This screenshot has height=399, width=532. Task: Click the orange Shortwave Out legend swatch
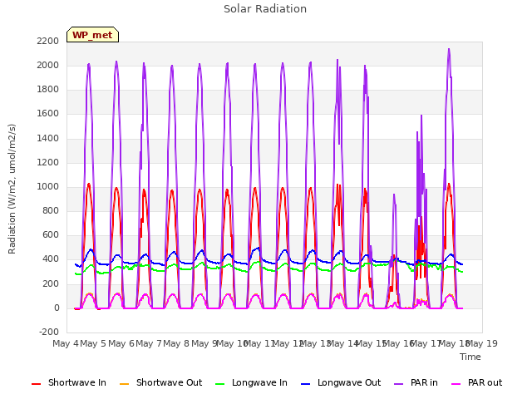[124, 384]
